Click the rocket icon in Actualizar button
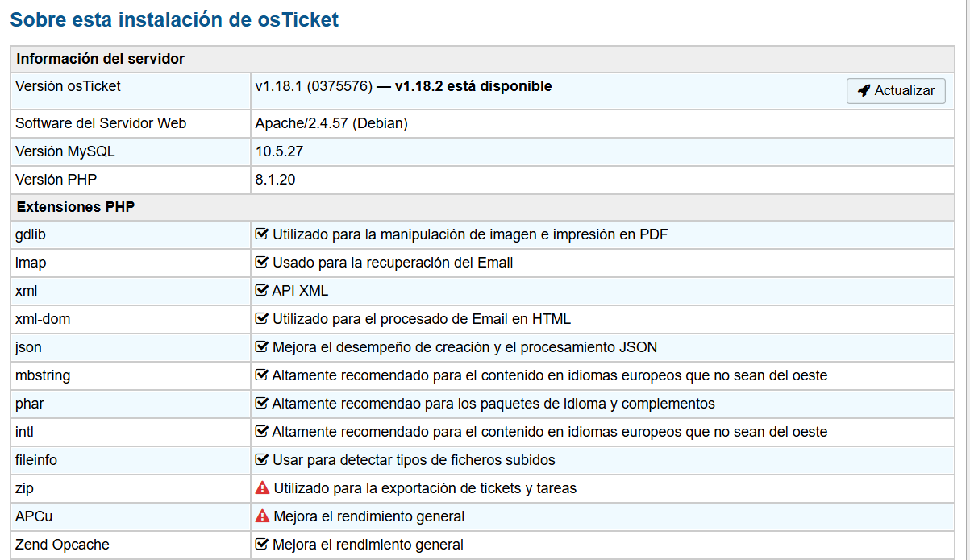The image size is (970, 560). click(864, 91)
